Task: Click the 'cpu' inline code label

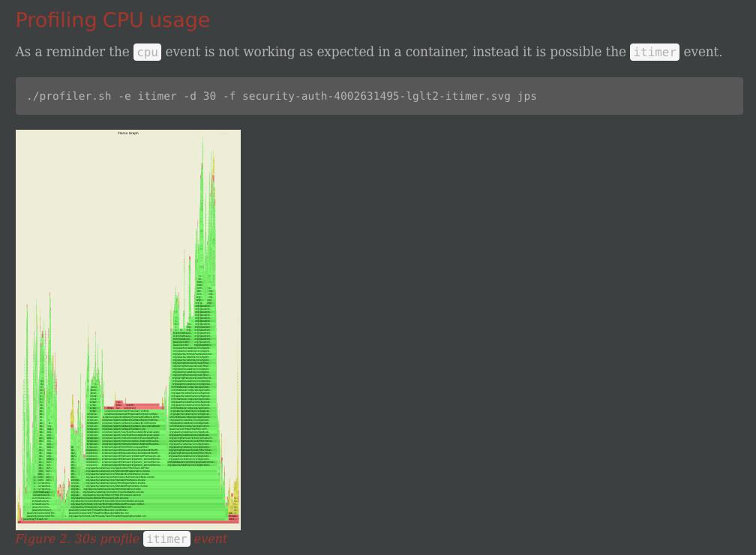Action: (147, 52)
